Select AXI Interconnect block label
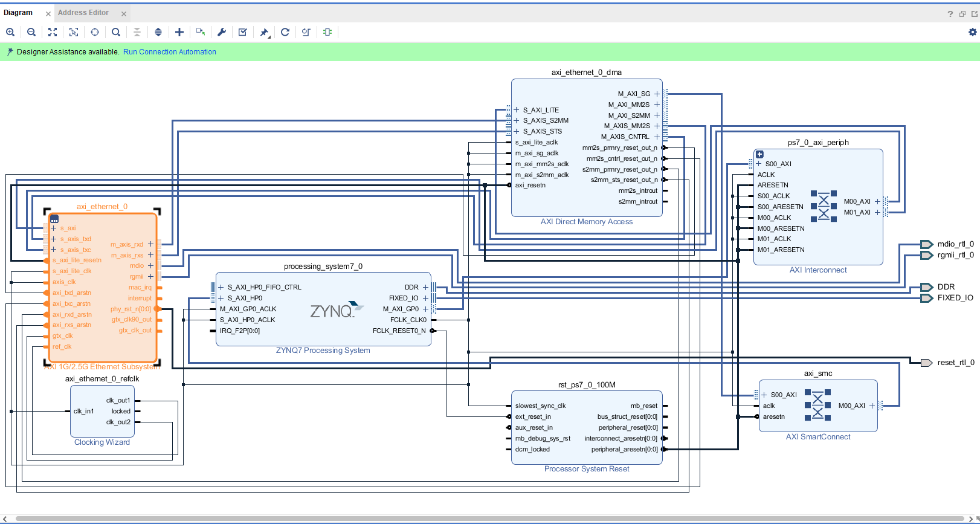The height and width of the screenshot is (524, 980). pyautogui.click(x=818, y=270)
